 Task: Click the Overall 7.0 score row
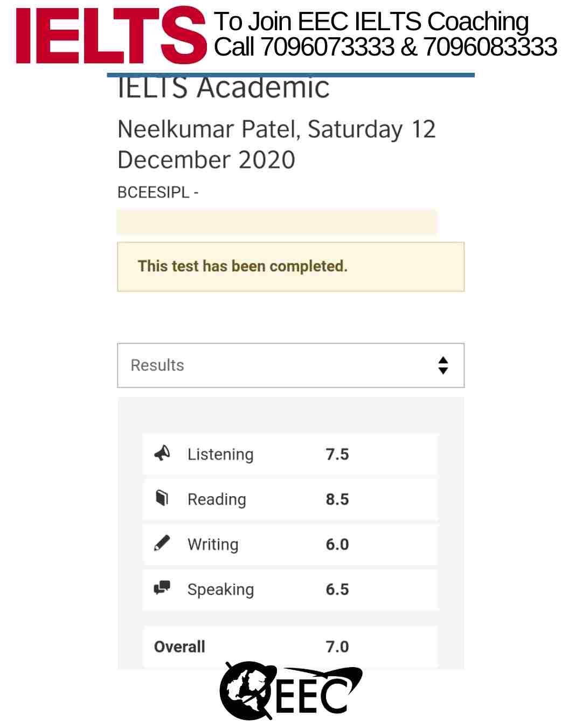[290, 647]
